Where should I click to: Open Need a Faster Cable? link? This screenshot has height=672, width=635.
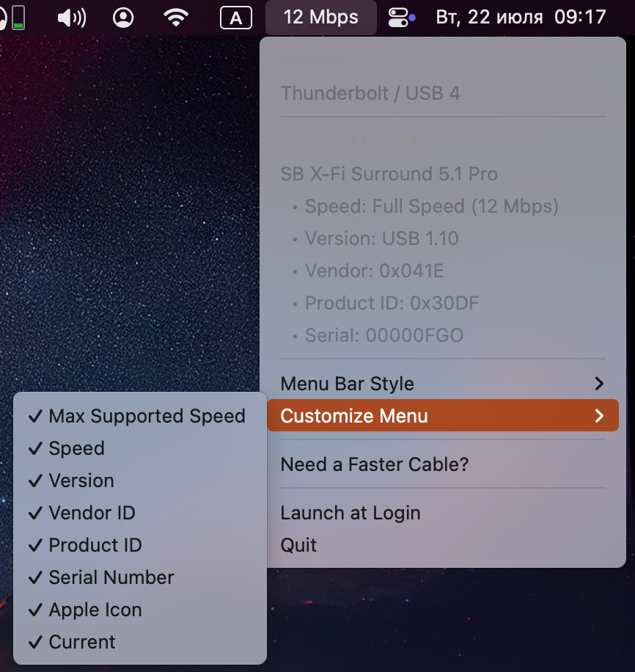(x=443, y=464)
